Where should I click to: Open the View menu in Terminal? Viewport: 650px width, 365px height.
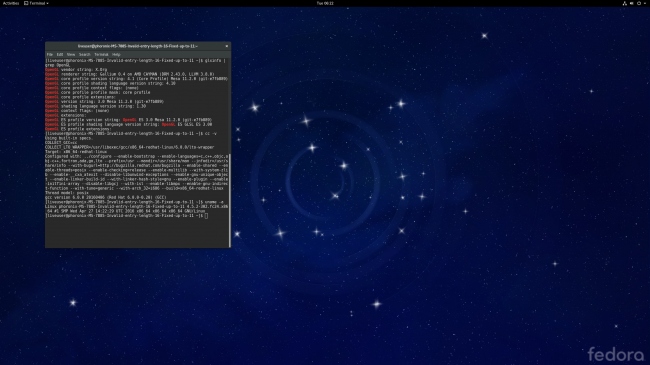pos(71,54)
